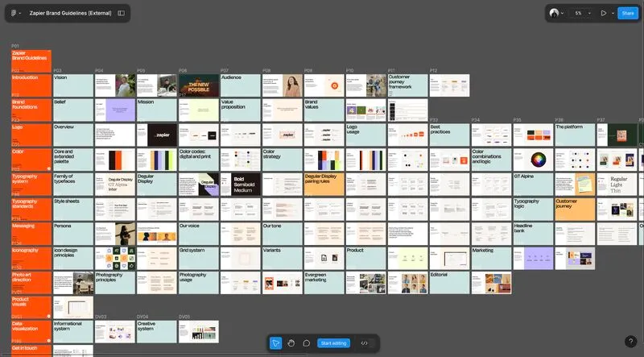Expand the chevron next to Figma logo
The image size is (644, 357).
(19, 13)
